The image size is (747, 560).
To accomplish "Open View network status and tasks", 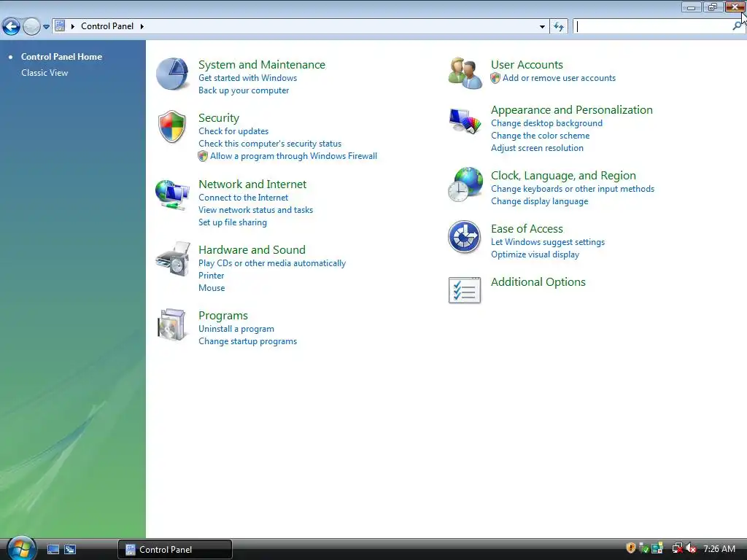I will [x=255, y=210].
